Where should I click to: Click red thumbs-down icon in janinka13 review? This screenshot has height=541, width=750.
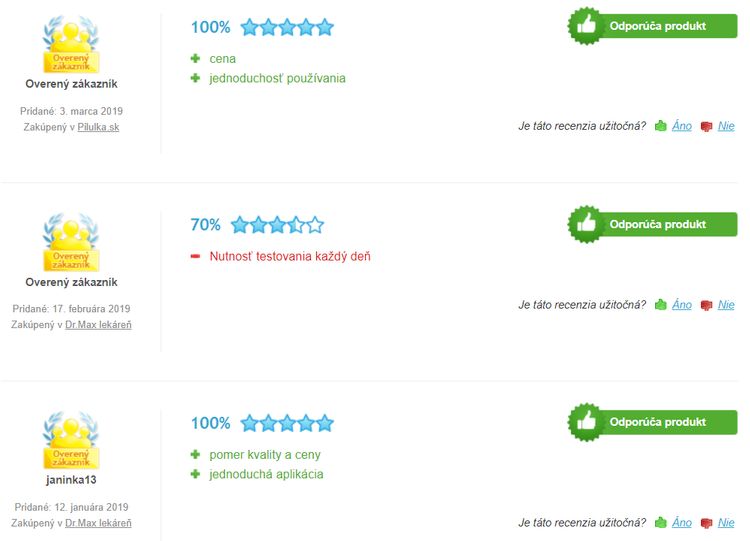pyautogui.click(x=706, y=523)
